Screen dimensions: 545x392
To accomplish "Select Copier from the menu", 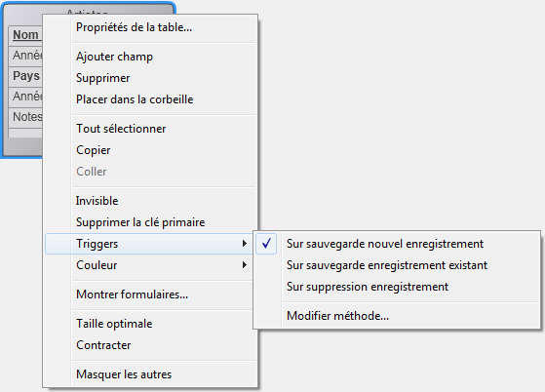I will point(150,150).
